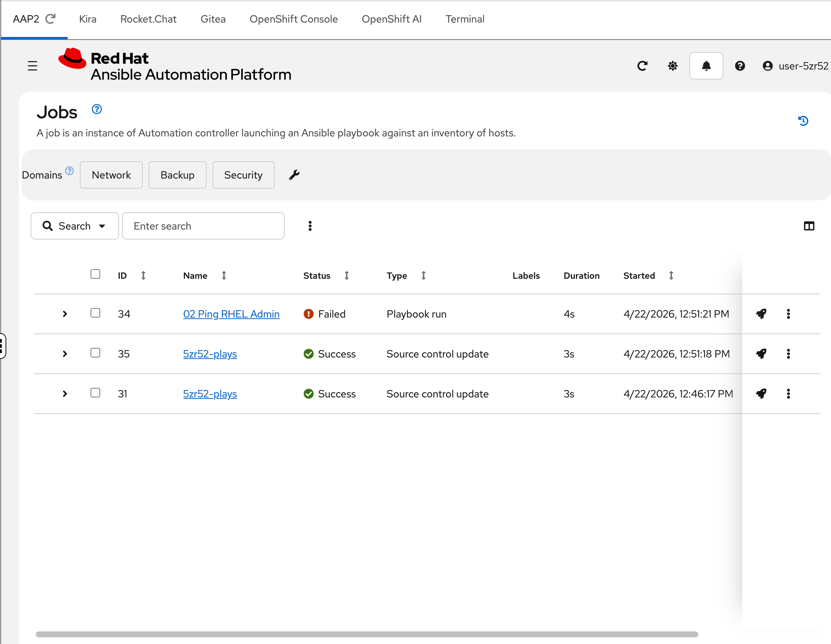Open the Domains help tooltip icon
The height and width of the screenshot is (644, 831).
(x=69, y=170)
